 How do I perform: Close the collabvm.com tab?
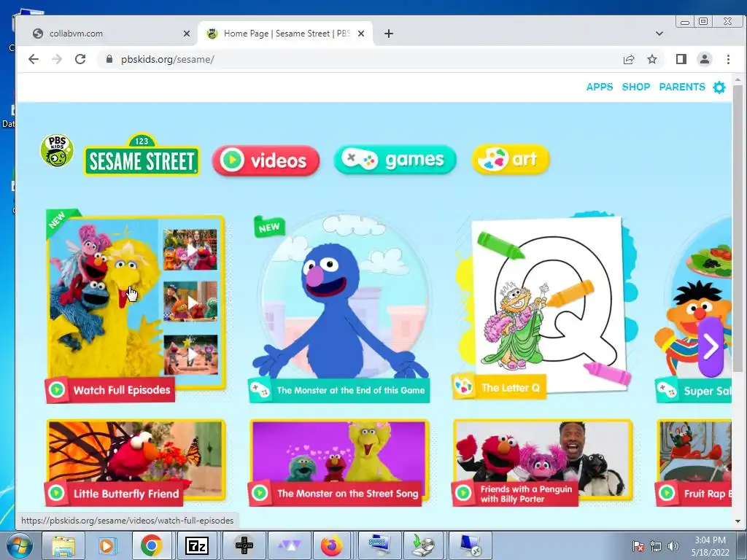point(187,34)
